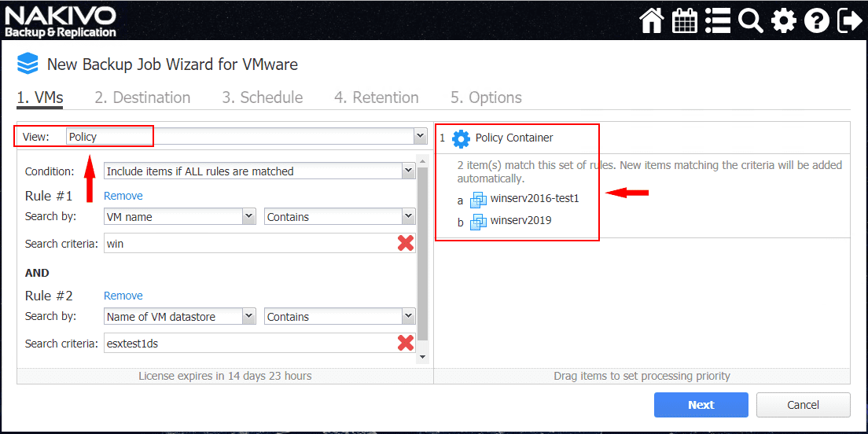This screenshot has width=868, height=434.
Task: Click the backup job stack icon
Action: click(28, 64)
